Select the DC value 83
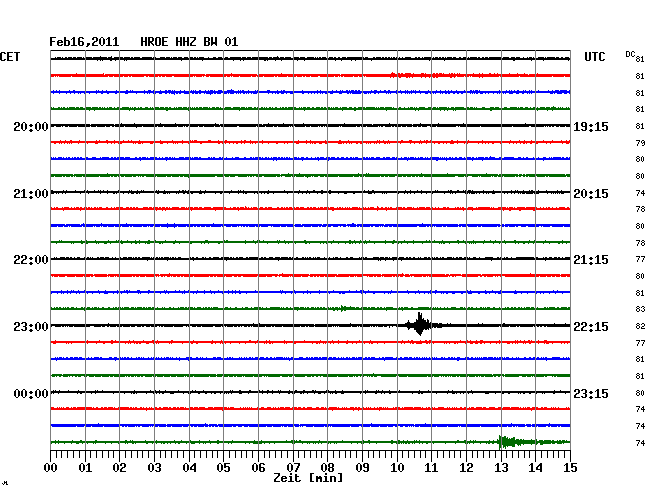This screenshot has width=650, height=494. [x=640, y=309]
